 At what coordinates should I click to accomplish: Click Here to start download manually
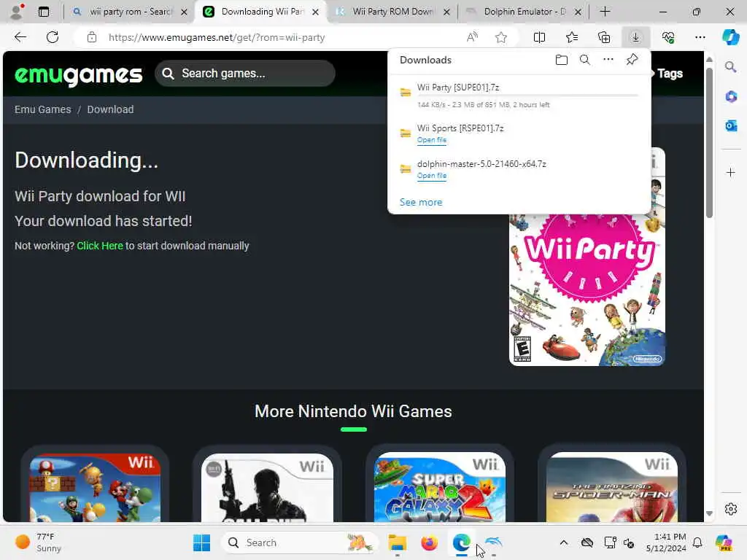click(x=99, y=246)
